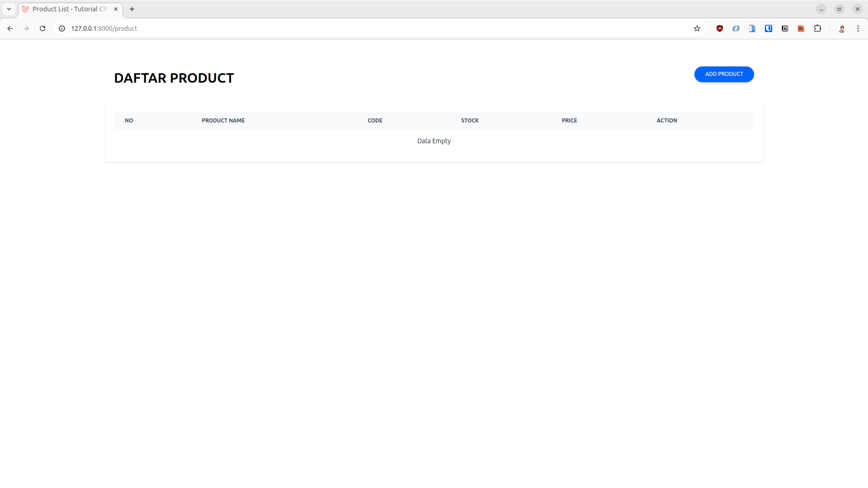
Task: Select the PRODUCT NAME column header
Action: tap(223, 120)
